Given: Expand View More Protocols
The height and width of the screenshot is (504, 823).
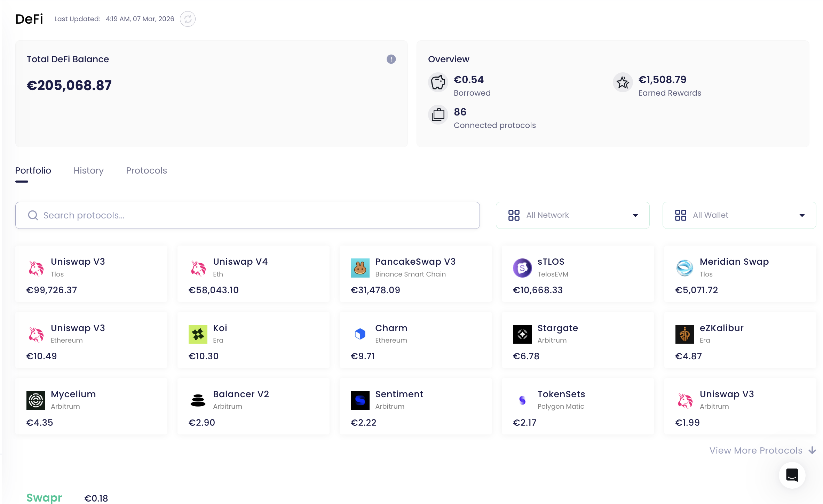Looking at the screenshot, I should pos(762,450).
